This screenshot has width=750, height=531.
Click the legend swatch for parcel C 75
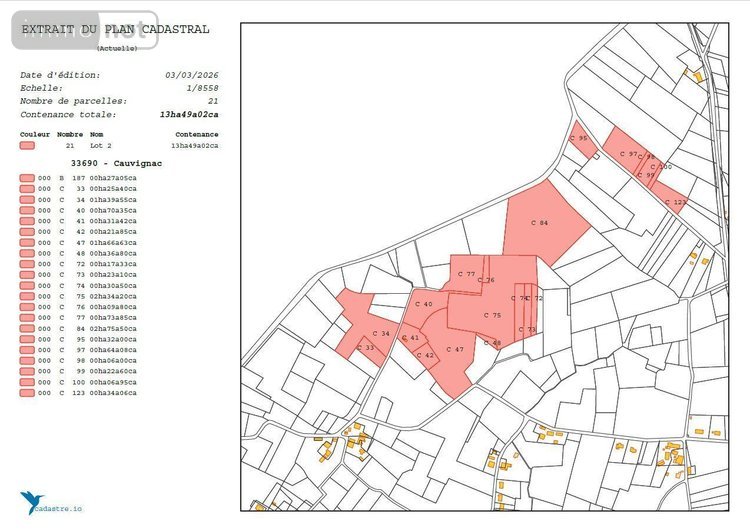pos(27,296)
